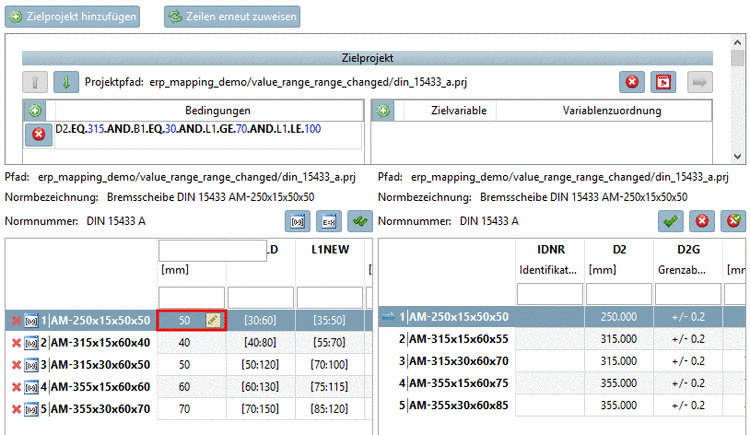Click range icon on left row AM-355x30x60x70
This screenshot has width=750, height=435.
pyautogui.click(x=31, y=410)
